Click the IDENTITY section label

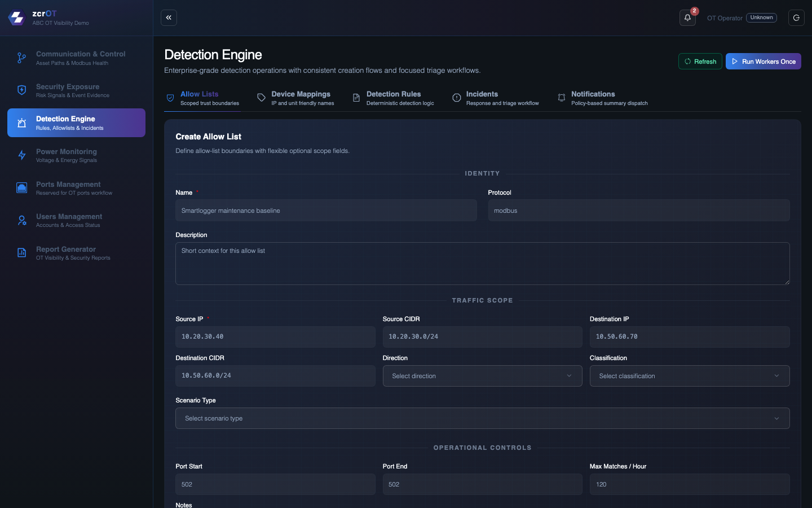click(483, 173)
